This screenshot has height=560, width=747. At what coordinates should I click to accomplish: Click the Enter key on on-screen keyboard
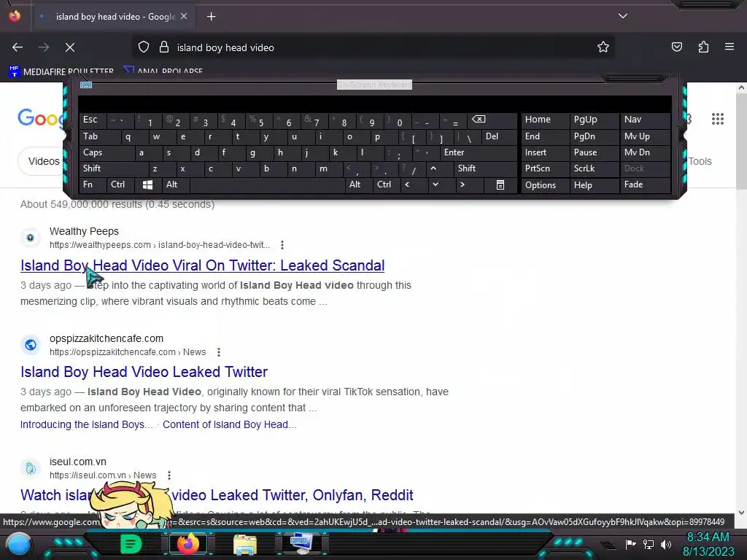coord(479,153)
